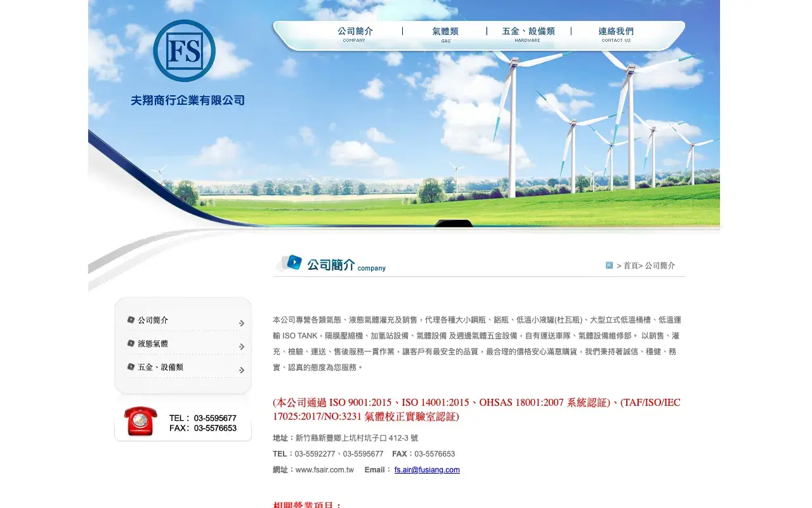Click company name 夫翔商行企業有限公司
Viewport: 812px width, 508px height.
tap(188, 100)
